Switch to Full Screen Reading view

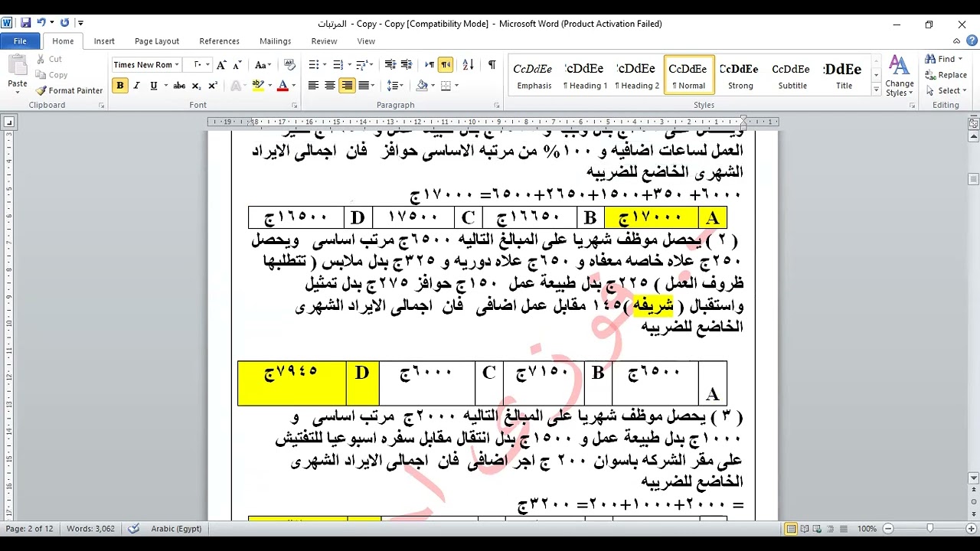click(x=805, y=529)
